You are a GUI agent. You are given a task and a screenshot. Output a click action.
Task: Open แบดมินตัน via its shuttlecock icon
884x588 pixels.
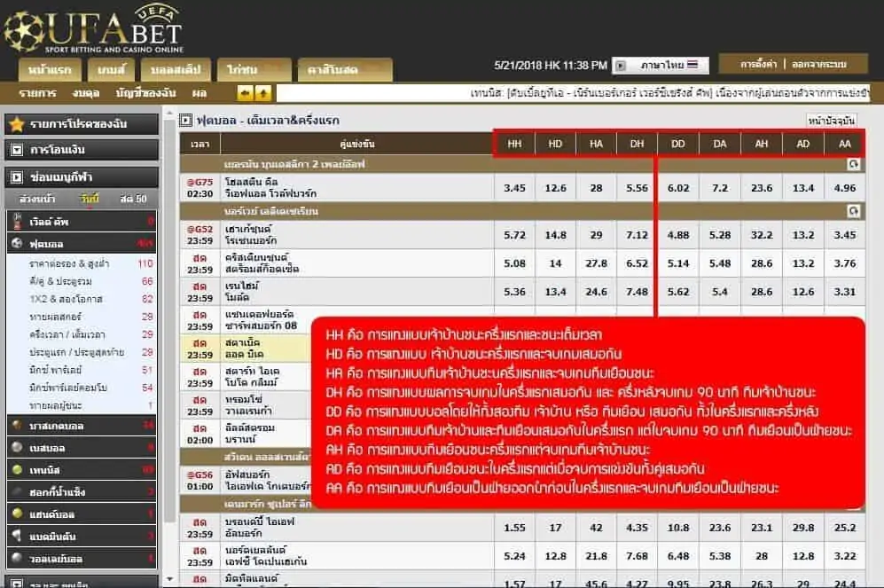(18, 537)
